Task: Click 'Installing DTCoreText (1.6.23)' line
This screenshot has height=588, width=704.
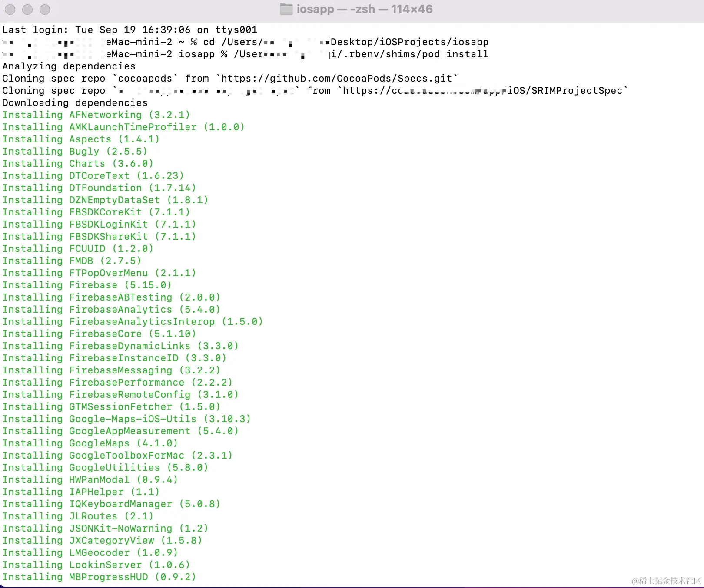Action: [x=93, y=176]
